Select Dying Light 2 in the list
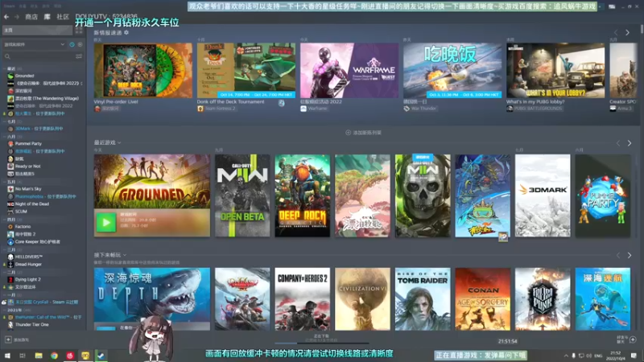Viewport: 644px width, 362px height. 28,279
